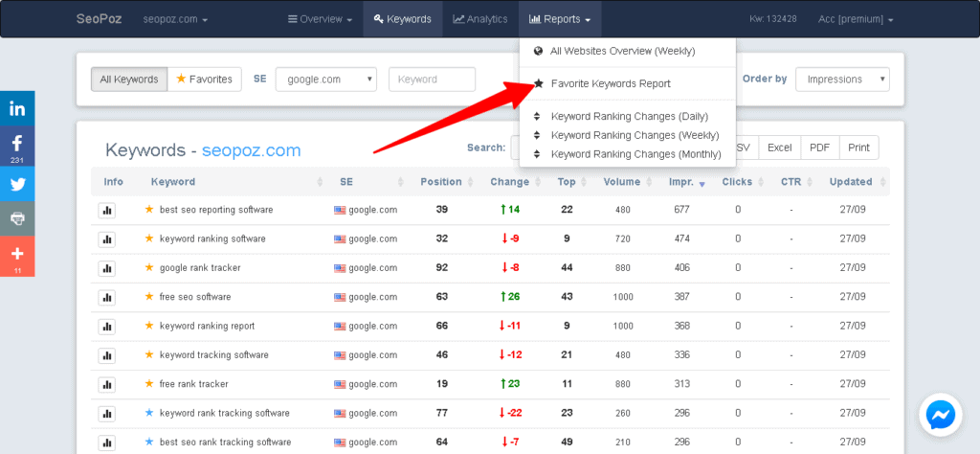Image resolution: width=980 pixels, height=454 pixels.
Task: Open the Order by Impressions dropdown
Action: point(842,79)
